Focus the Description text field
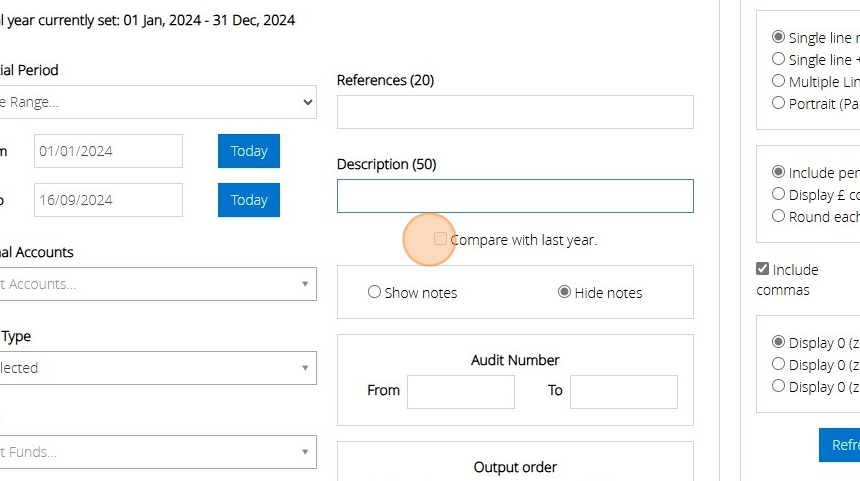Image resolution: width=860 pixels, height=481 pixels. pos(515,196)
